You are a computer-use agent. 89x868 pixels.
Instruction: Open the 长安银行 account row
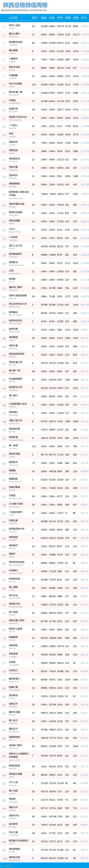point(44,571)
